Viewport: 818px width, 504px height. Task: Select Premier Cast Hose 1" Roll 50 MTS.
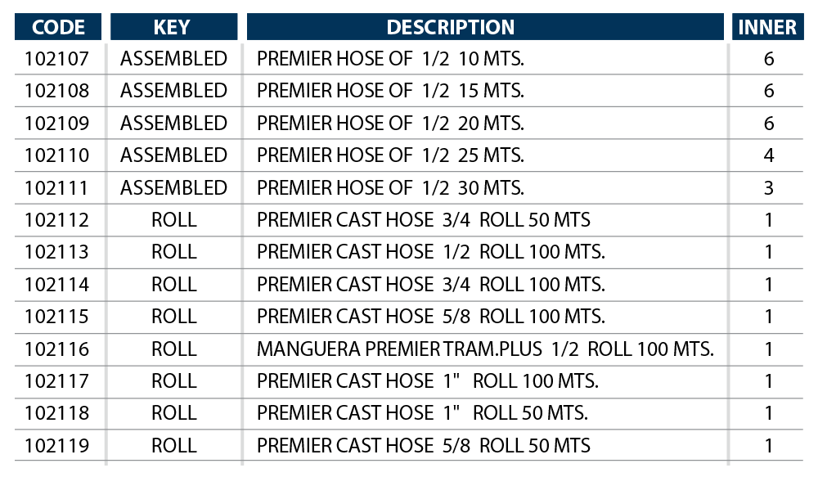[422, 413]
